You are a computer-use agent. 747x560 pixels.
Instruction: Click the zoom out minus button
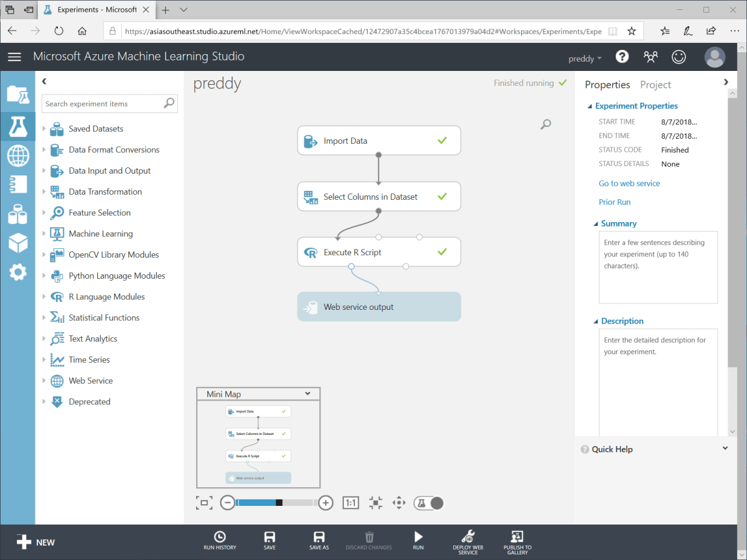pos(228,503)
